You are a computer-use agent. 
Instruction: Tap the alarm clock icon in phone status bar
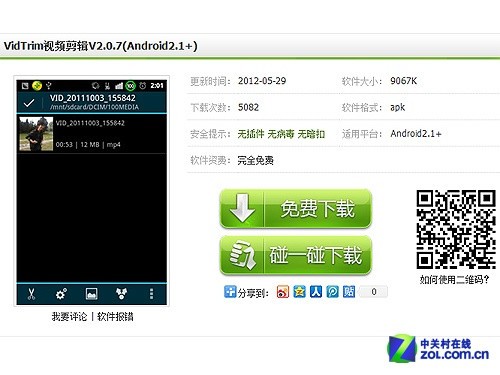(x=143, y=86)
